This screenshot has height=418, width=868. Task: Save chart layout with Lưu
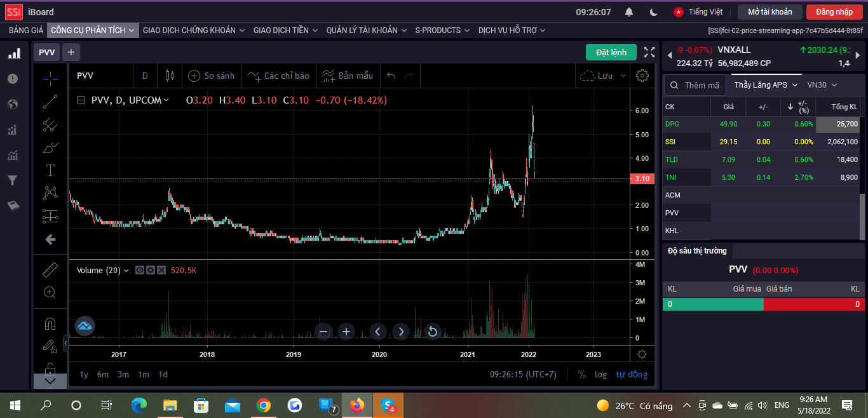(x=597, y=76)
